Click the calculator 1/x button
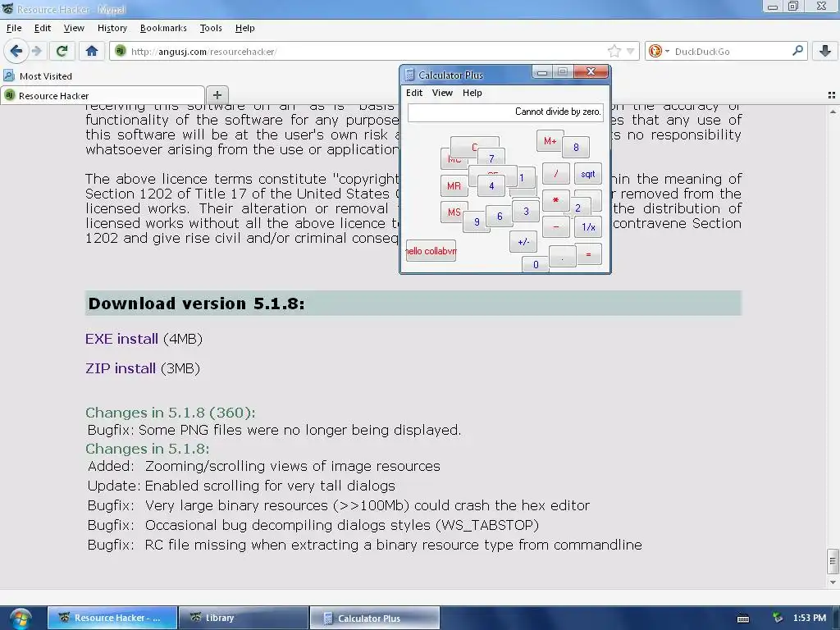The image size is (840, 630). (x=588, y=227)
